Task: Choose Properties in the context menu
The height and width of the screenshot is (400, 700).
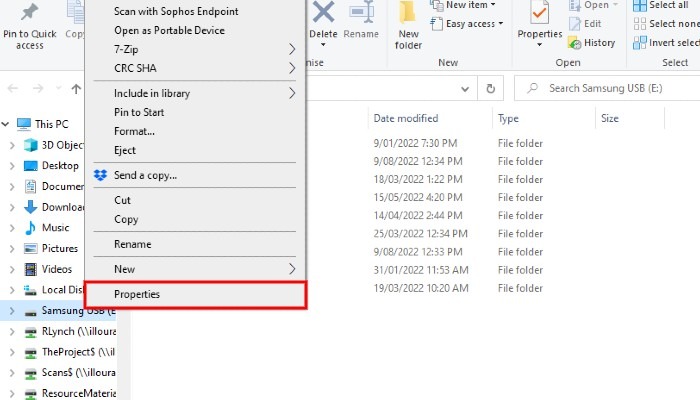Action: pos(195,295)
